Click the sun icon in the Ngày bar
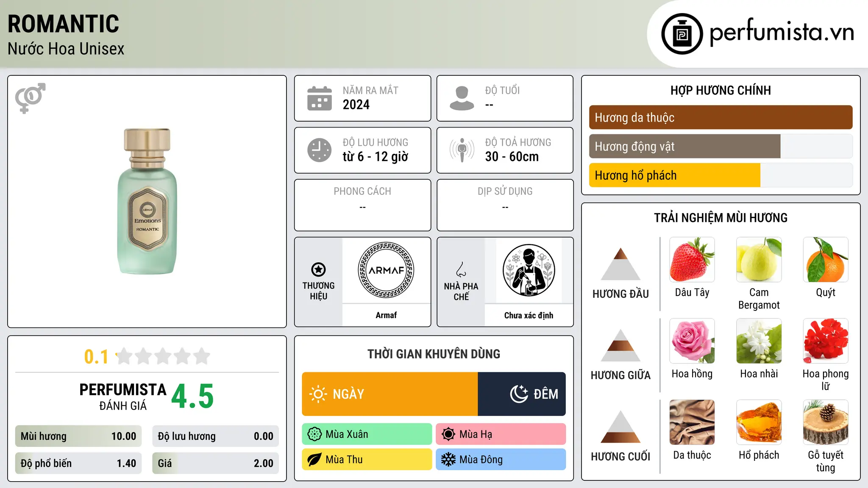Viewport: 868px width, 488px height. [x=318, y=394]
